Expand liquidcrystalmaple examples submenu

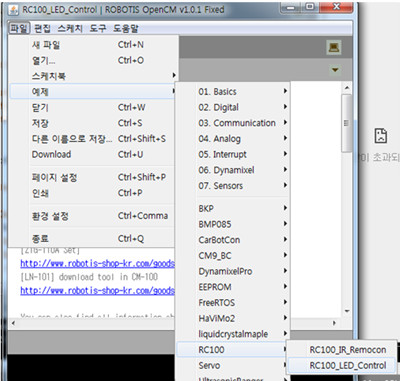[x=233, y=334]
